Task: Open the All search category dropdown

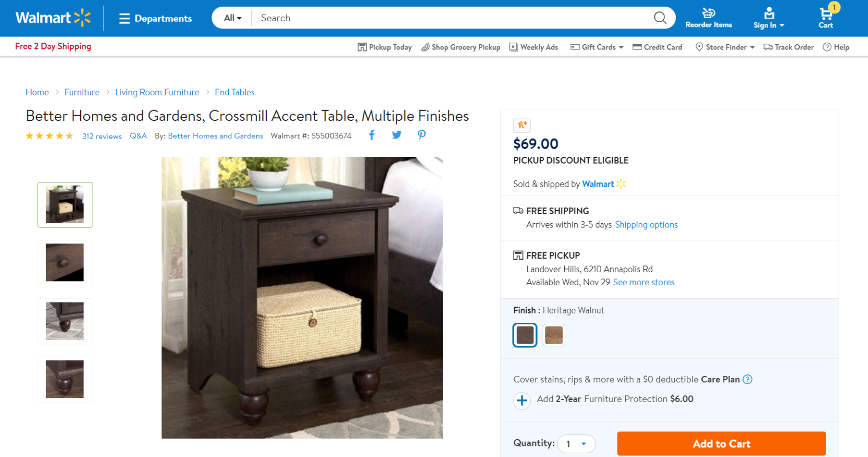Action: click(233, 18)
